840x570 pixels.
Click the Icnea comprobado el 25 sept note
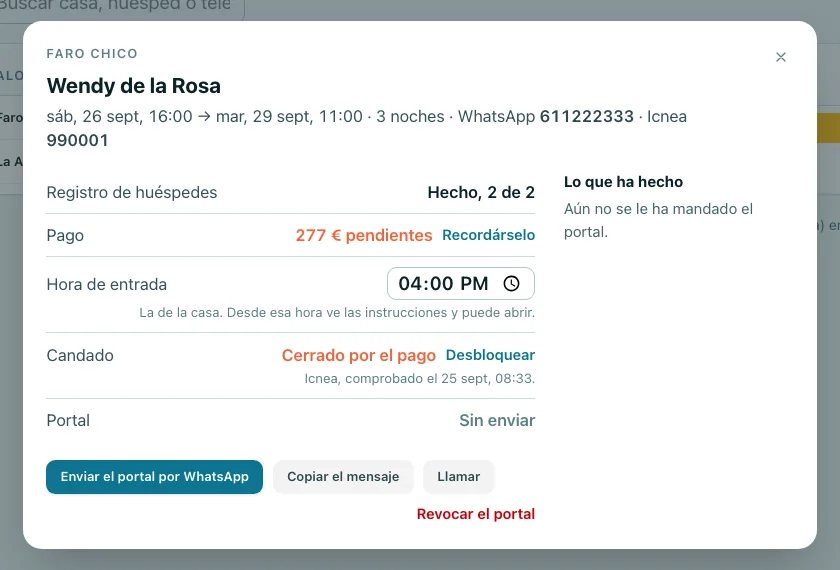click(x=419, y=379)
